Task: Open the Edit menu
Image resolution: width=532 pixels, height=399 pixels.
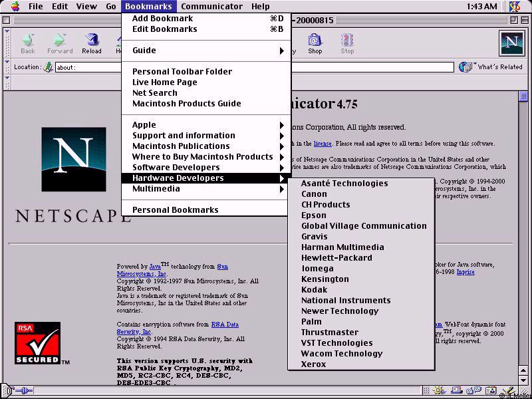Action: (x=60, y=6)
